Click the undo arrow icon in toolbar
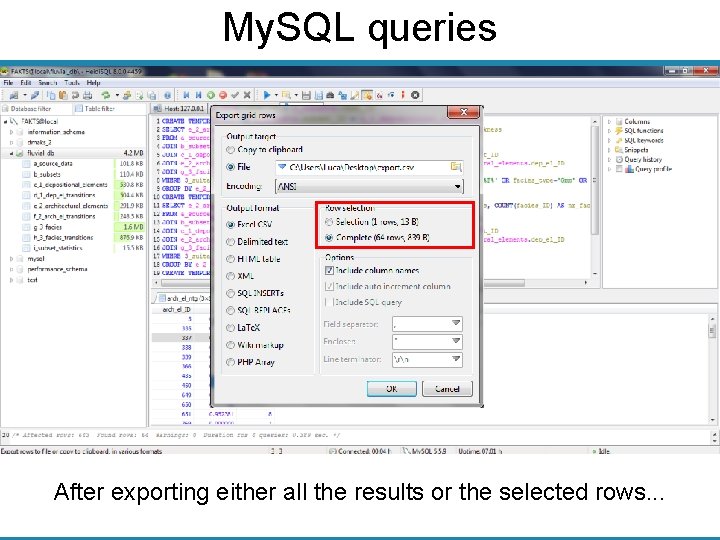 click(75, 95)
